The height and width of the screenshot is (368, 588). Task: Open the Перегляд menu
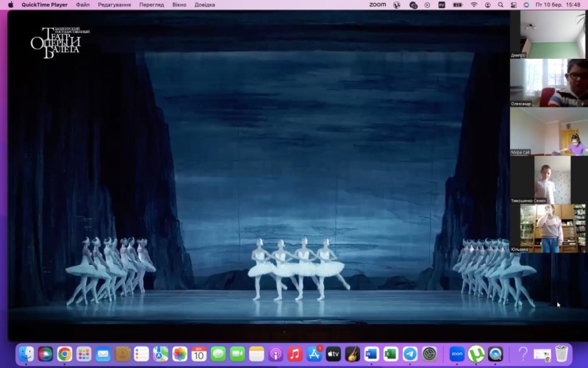coord(151,4)
